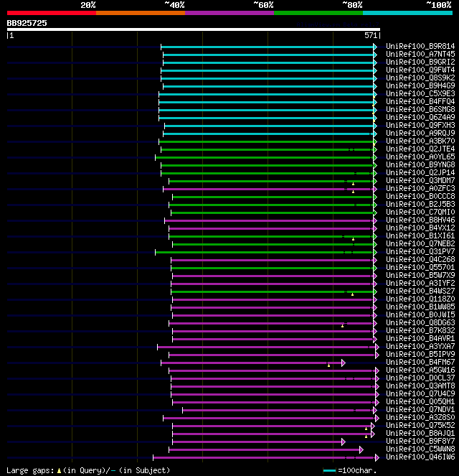
Task: Click the yellow gap marker on UniRef100_B4WS27 row
Action: coord(352,294)
